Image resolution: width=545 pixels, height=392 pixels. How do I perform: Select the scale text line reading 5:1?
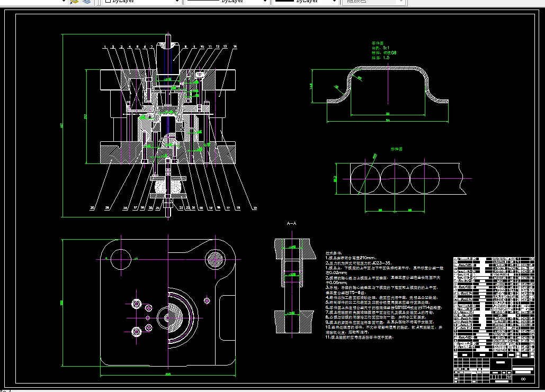click(x=381, y=48)
